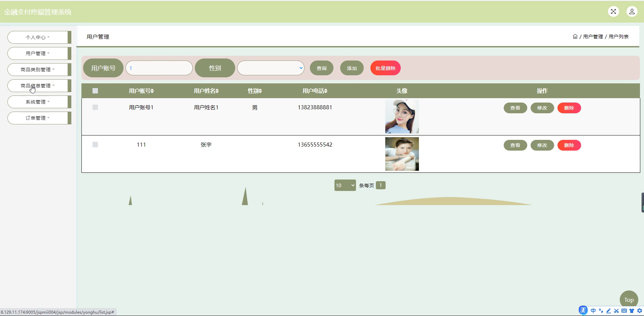The image size is (644, 316).
Task: Click the 操作 column header
Action: pos(542,91)
